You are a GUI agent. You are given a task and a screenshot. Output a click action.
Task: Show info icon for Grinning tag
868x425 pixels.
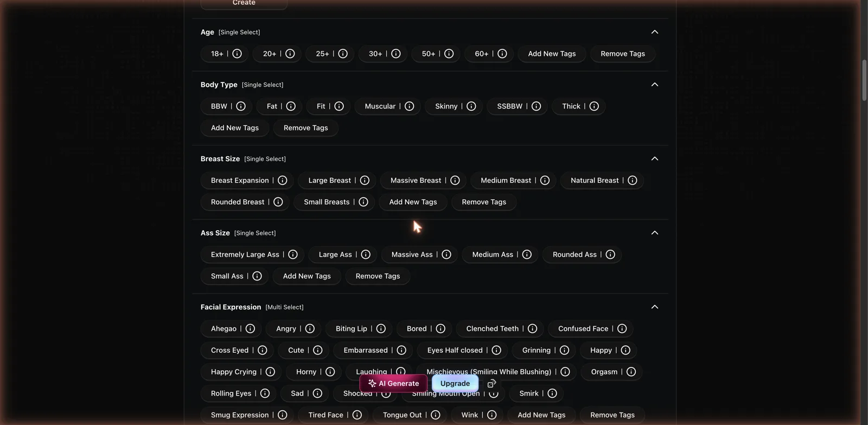tap(564, 350)
